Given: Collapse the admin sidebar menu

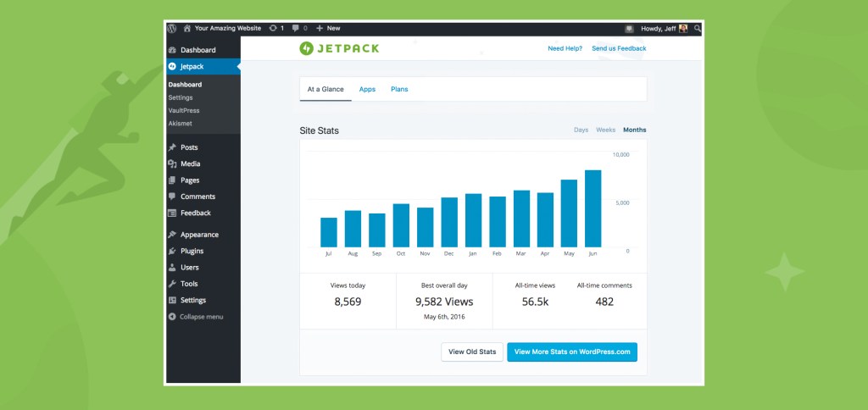Looking at the screenshot, I should [x=201, y=317].
